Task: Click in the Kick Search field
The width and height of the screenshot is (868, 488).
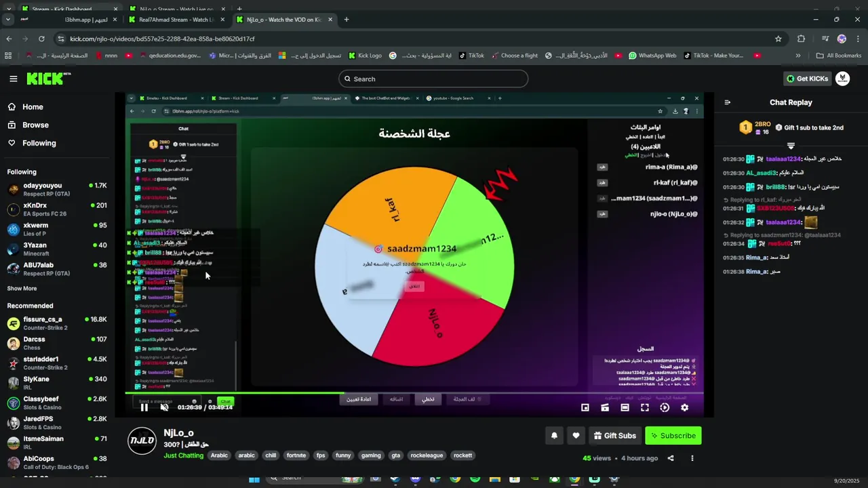Action: (433, 79)
